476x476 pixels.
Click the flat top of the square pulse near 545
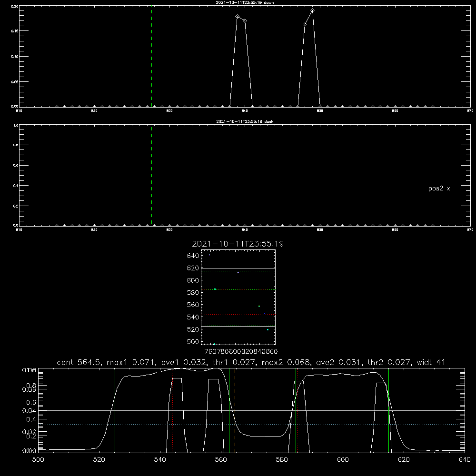[x=177, y=378]
